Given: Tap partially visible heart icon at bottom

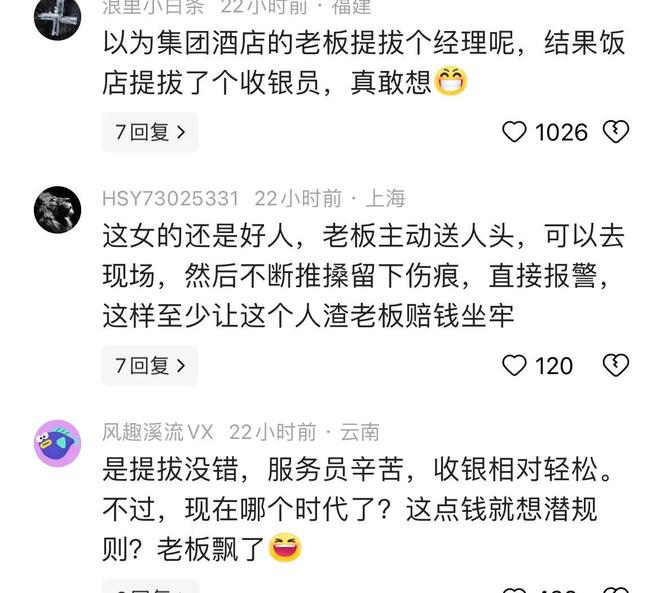Looking at the screenshot, I should pyautogui.click(x=514, y=590).
